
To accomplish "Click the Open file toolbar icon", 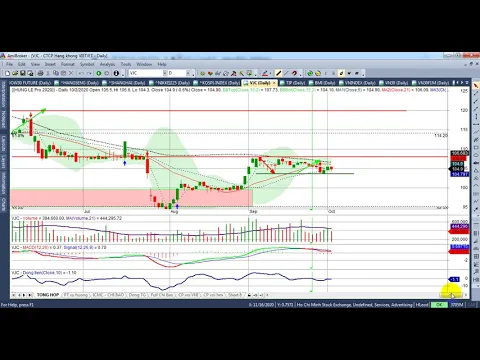I will point(15,73).
